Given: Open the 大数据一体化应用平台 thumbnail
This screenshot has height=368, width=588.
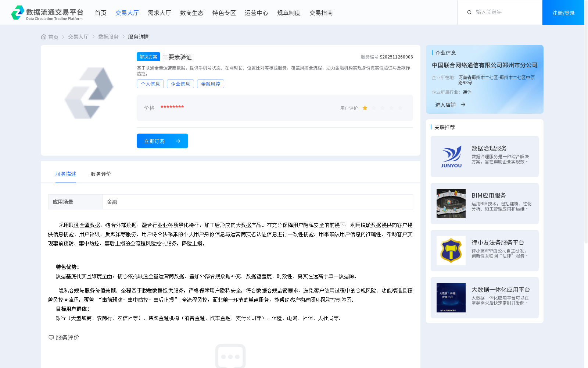Looking at the screenshot, I should [451, 298].
